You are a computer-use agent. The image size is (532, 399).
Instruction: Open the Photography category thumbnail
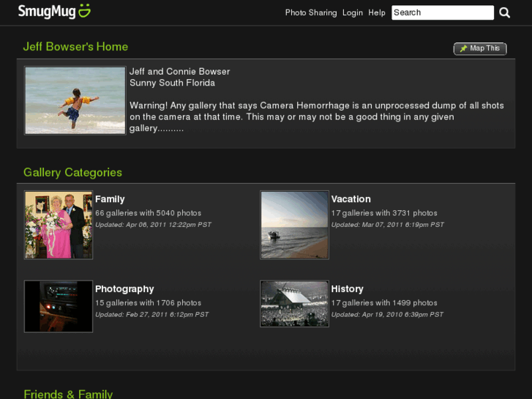click(59, 306)
